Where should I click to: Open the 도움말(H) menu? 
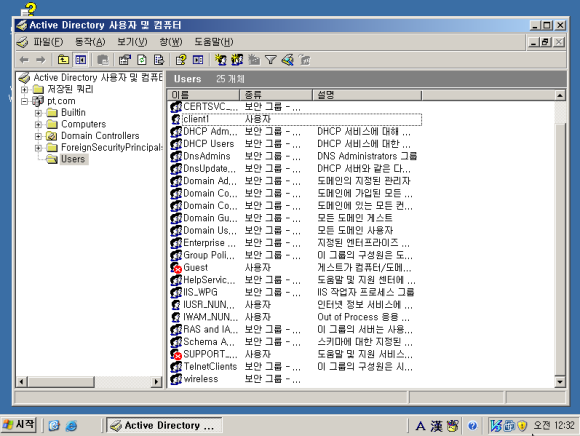(x=214, y=42)
